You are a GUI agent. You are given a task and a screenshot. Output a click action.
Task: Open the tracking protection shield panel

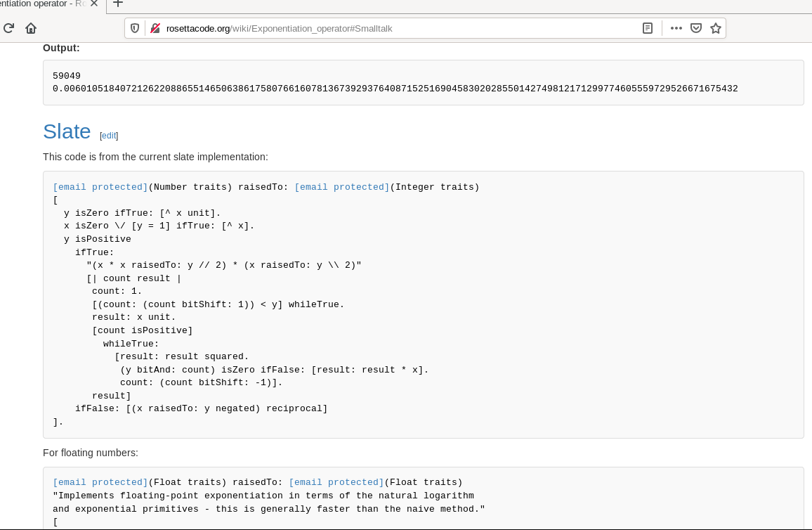pyautogui.click(x=135, y=28)
